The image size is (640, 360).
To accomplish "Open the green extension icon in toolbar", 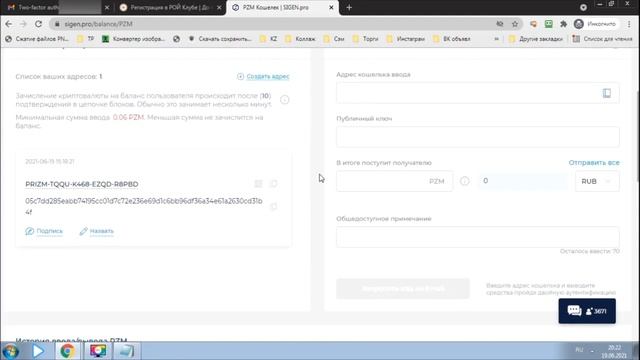I will [x=549, y=24].
